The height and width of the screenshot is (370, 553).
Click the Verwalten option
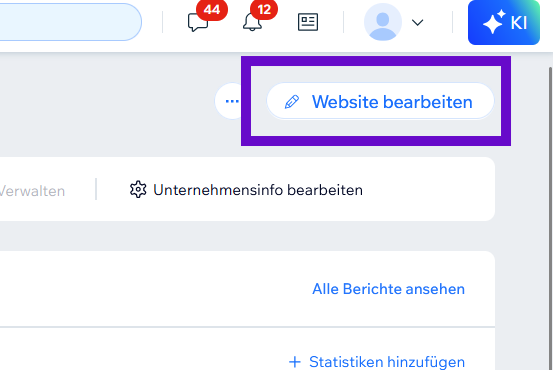32,191
